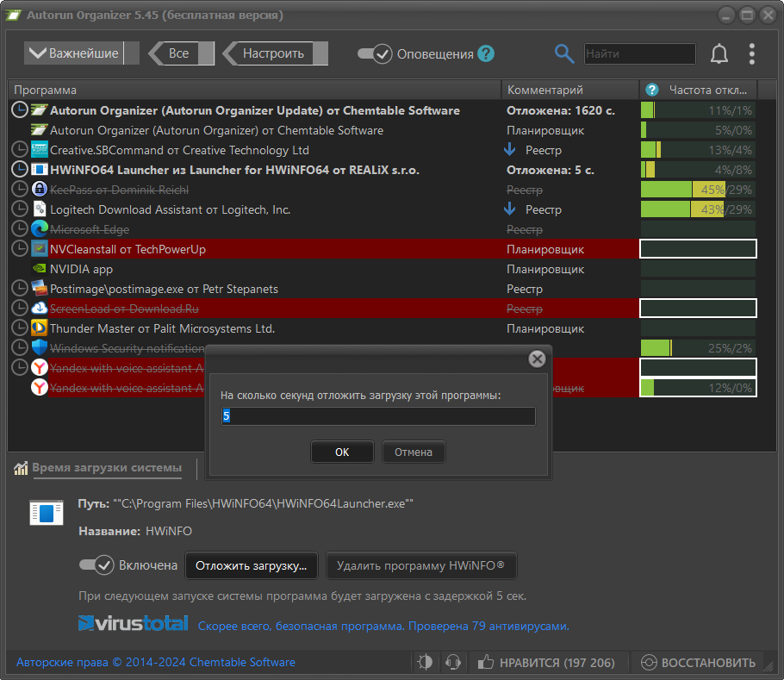Screen dimensions: 784x680
Task: Click the frequency bar showing 25%/2%
Action: (x=698, y=347)
